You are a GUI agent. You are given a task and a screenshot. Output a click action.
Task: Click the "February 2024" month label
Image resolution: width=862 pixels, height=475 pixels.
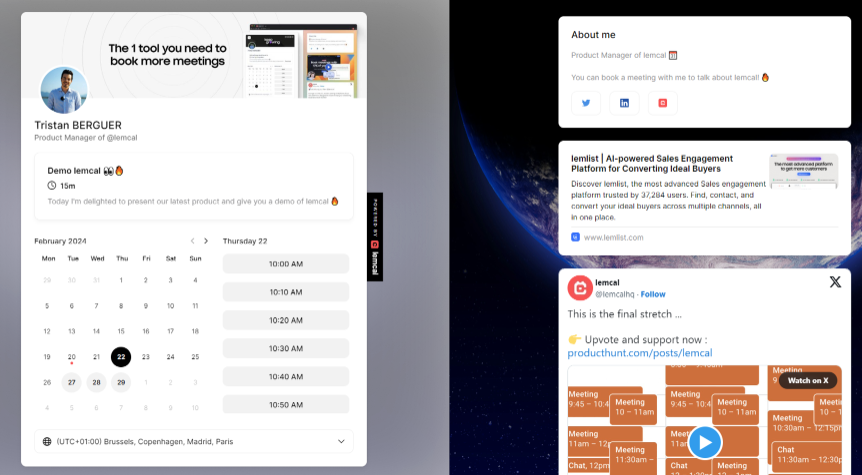click(x=60, y=241)
